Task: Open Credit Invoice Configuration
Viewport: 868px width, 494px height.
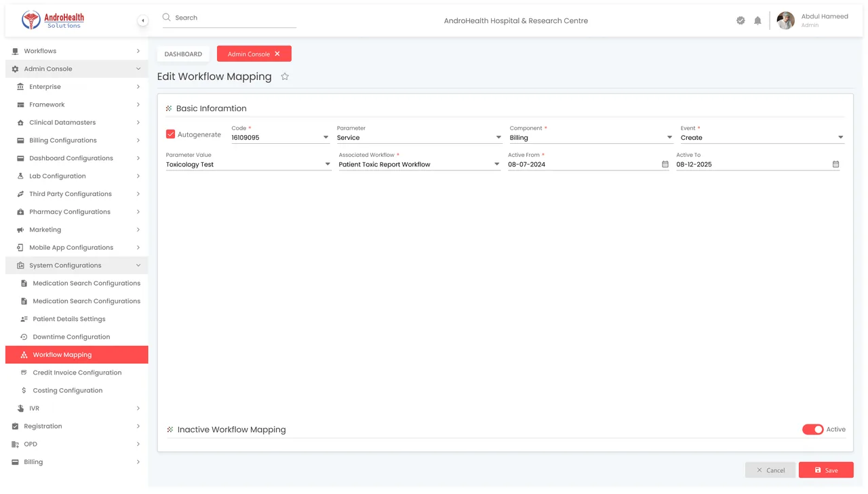Action: pos(77,373)
